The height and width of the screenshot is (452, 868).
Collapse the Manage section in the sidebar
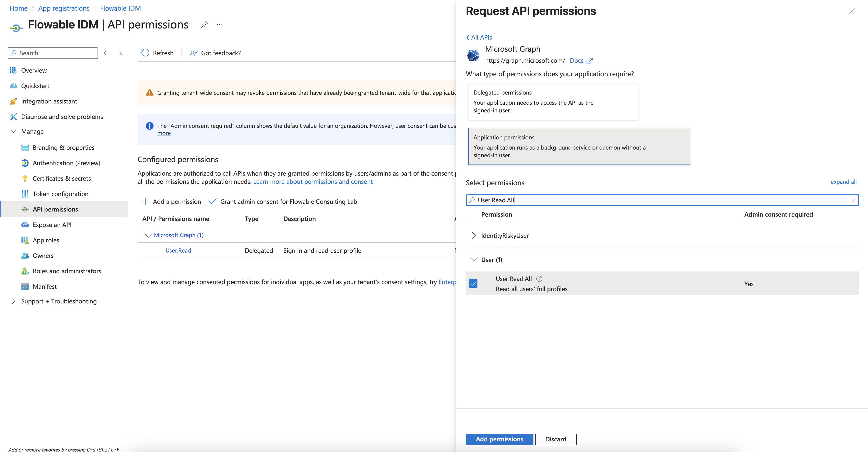(14, 131)
